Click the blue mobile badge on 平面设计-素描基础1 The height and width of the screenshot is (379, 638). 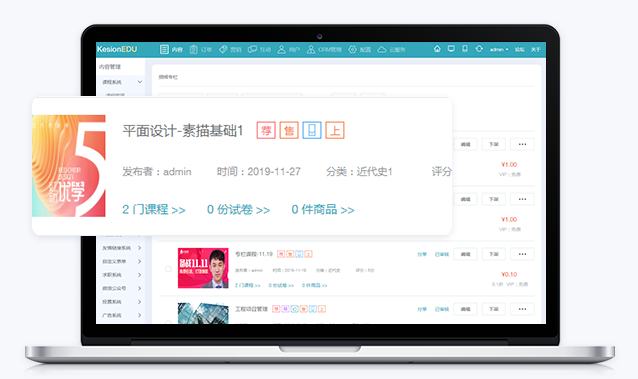[312, 130]
